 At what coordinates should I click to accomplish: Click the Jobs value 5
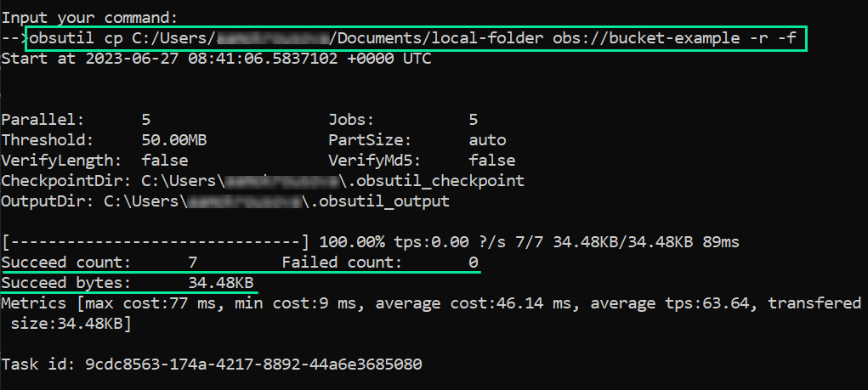point(474,120)
